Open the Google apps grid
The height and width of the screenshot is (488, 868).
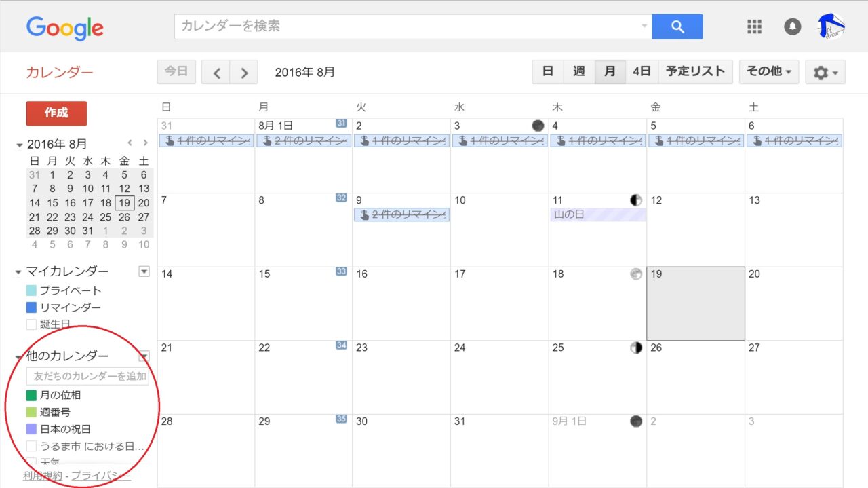[x=754, y=26]
